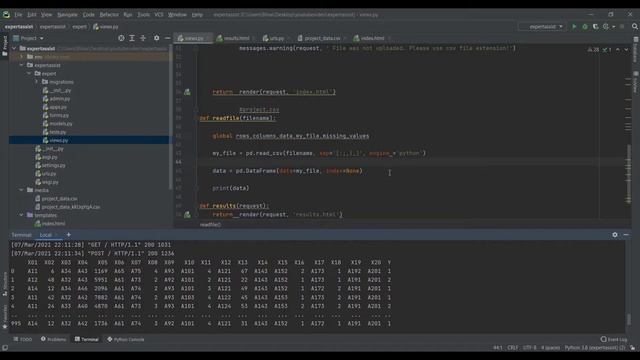
Task: Go to the previous highlighted error arrow
Action: pyautogui.click(x=618, y=49)
